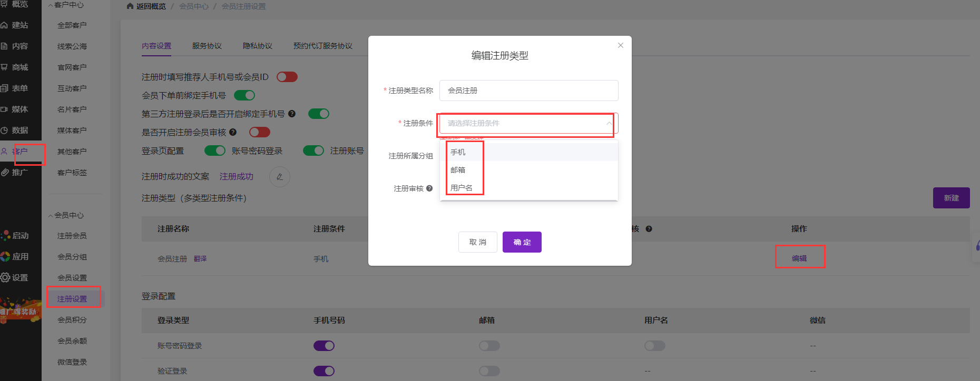Switch to the 预约代订服务协议 tab
The height and width of the screenshot is (381, 980).
pos(323,46)
